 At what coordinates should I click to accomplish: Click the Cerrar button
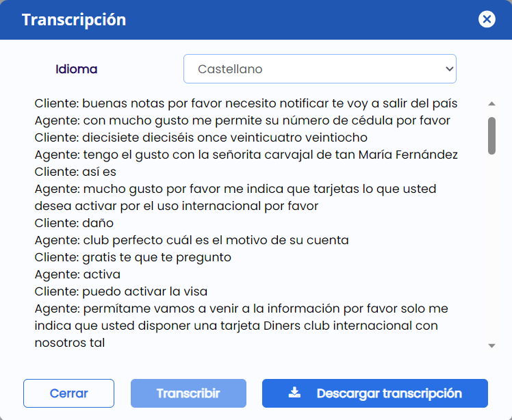pyautogui.click(x=68, y=393)
